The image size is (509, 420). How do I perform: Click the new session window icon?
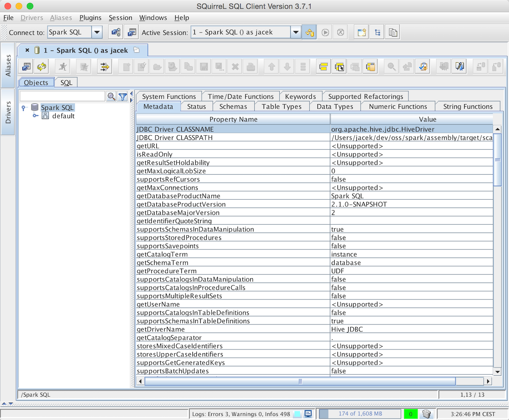click(361, 32)
